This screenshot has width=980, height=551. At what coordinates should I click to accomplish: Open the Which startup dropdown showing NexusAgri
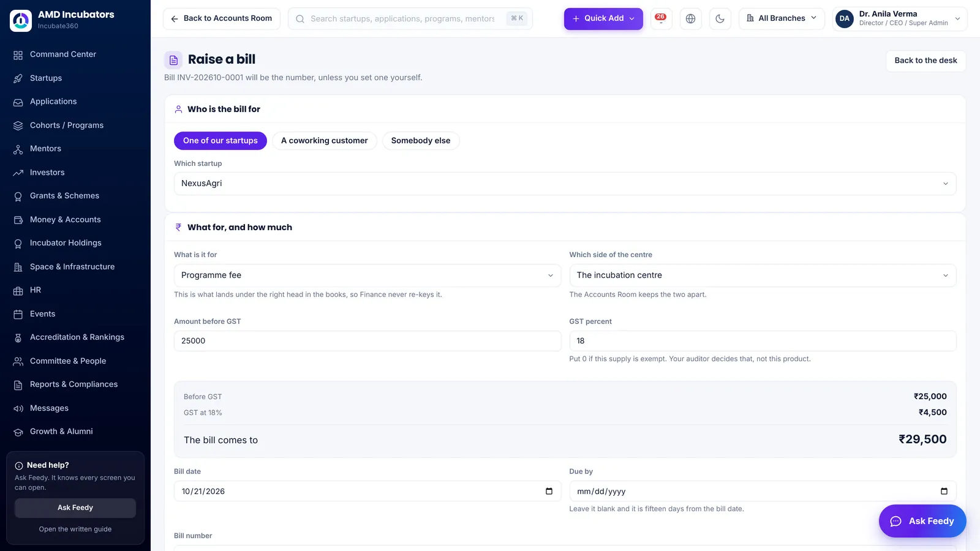(x=565, y=184)
